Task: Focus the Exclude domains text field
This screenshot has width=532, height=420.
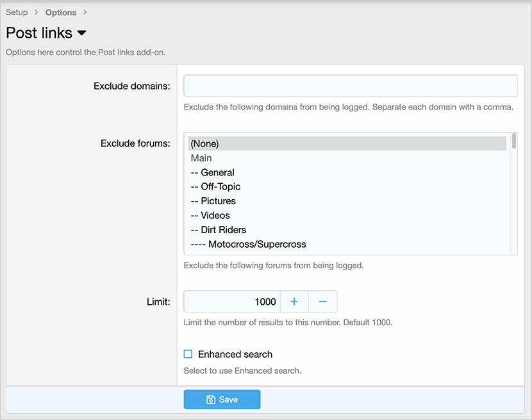Action: click(x=350, y=86)
